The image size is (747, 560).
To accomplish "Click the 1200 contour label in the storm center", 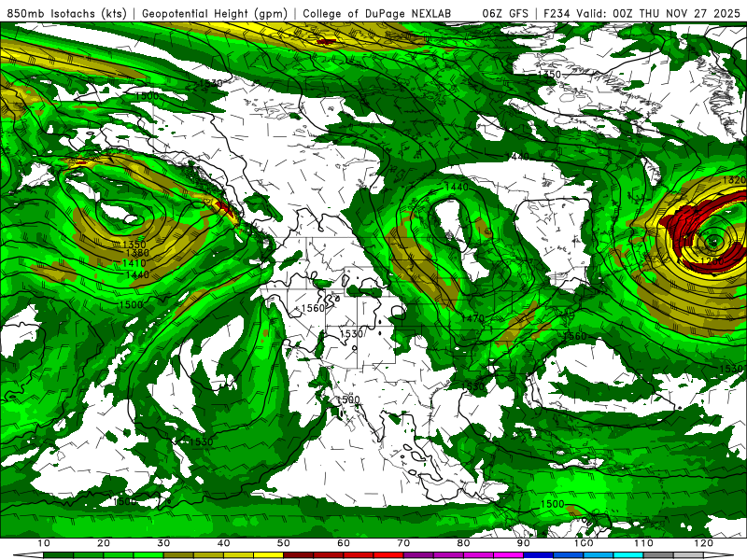I will [x=712, y=261].
